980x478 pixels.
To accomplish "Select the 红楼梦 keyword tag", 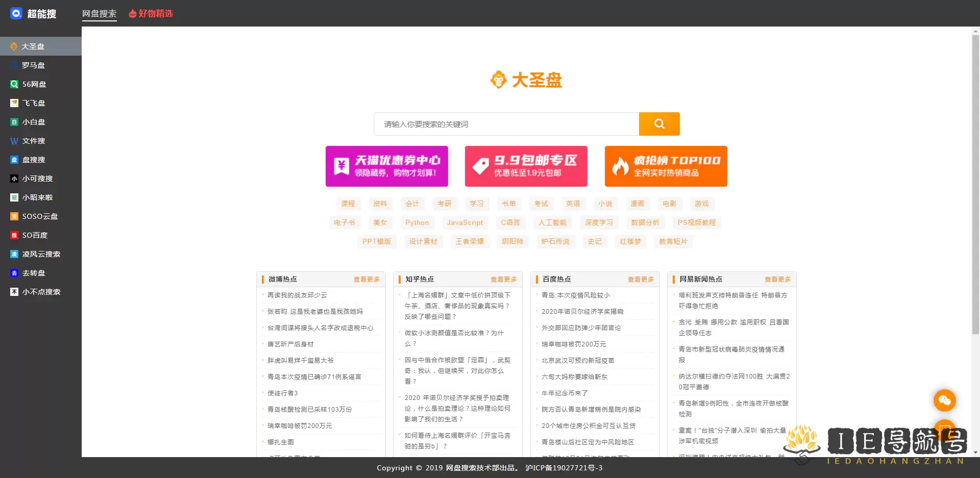I will [x=630, y=241].
